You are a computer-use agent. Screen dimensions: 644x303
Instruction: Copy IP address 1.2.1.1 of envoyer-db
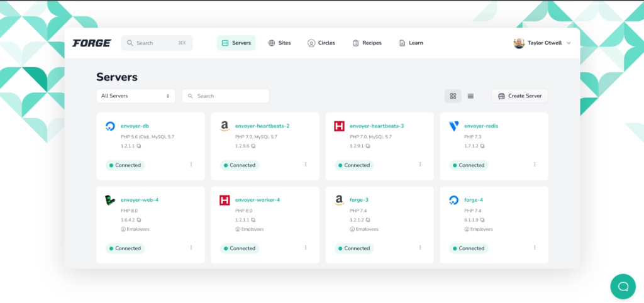pyautogui.click(x=139, y=146)
